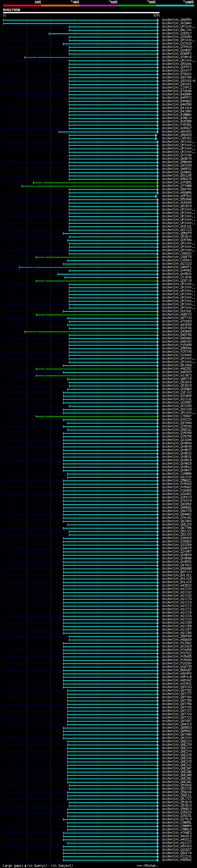Select UniRef100_Q5XUA1 hit
Viewport: 197px width, 868px height.
coord(177,64)
